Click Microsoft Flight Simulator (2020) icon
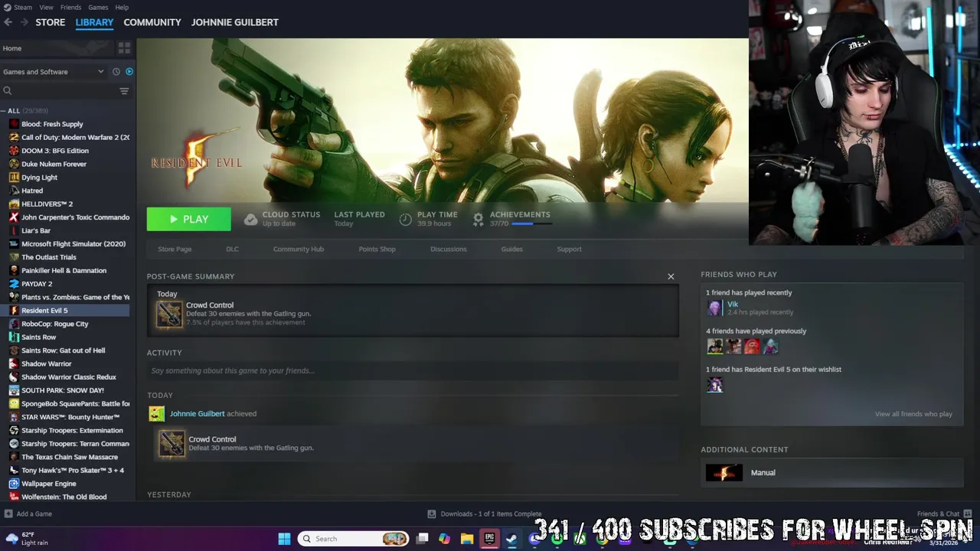 pos(14,244)
